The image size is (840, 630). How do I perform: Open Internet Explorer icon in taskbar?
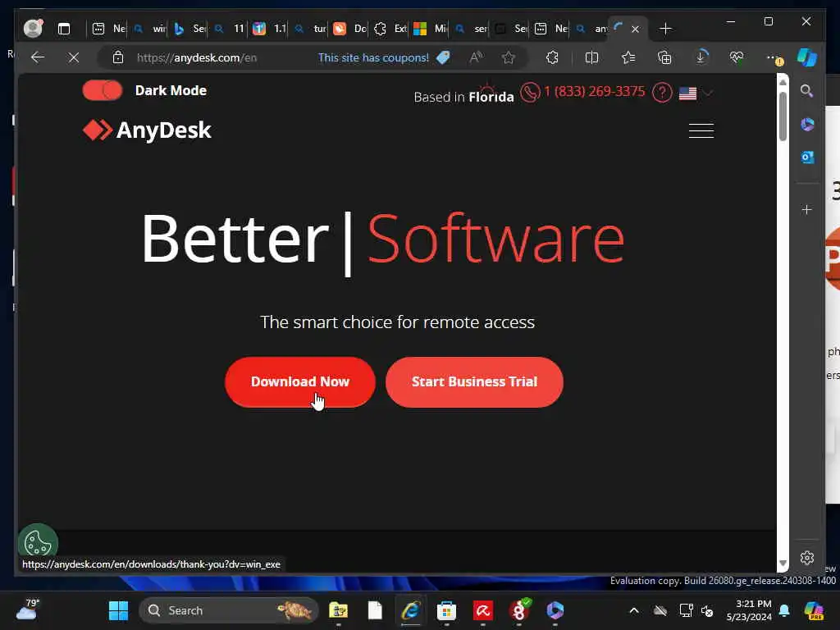pyautogui.click(x=410, y=610)
